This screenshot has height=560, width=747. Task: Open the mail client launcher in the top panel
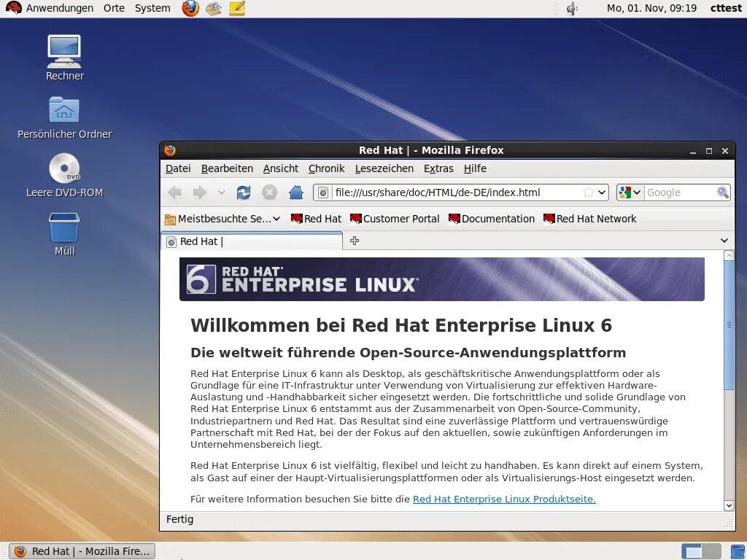[214, 8]
